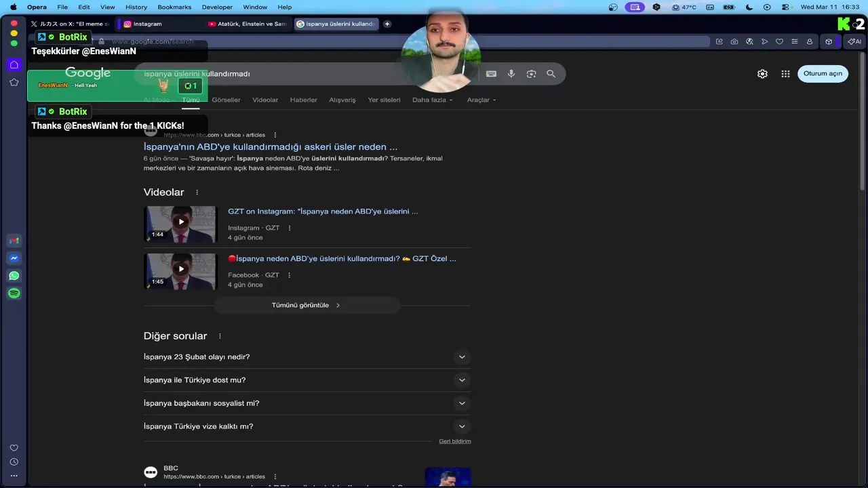This screenshot has height=488, width=868.
Task: Select the Görseller search tab
Action: tap(226, 100)
